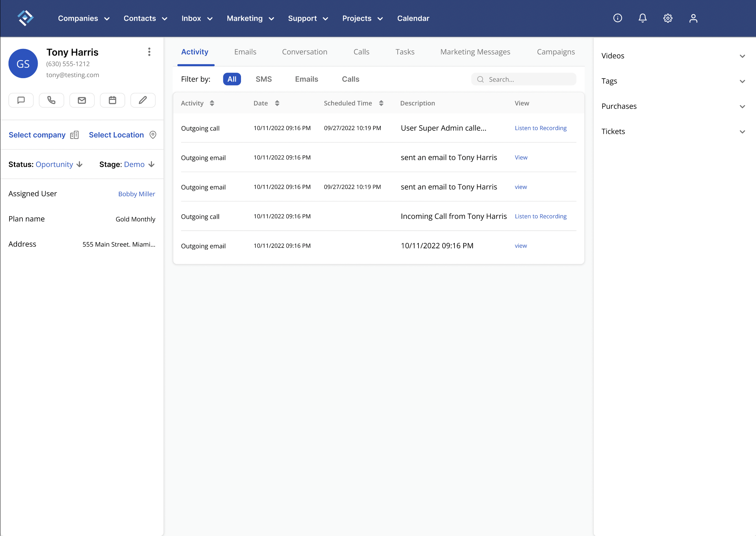
Task: Click the phone call icon button
Action: click(x=51, y=100)
